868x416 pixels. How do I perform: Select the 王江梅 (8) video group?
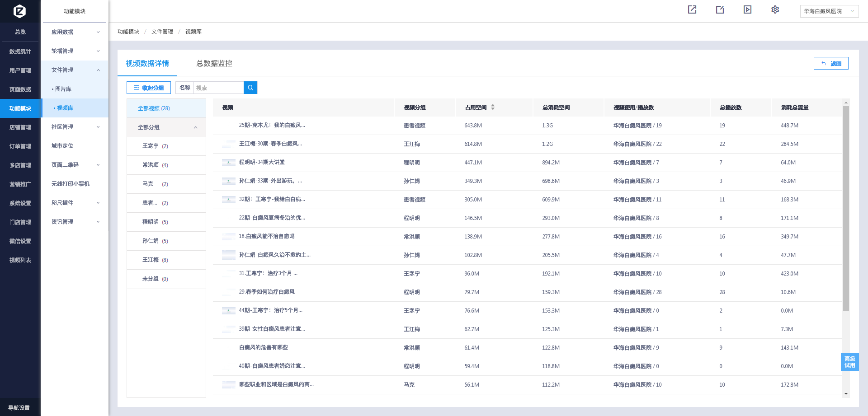[155, 260]
